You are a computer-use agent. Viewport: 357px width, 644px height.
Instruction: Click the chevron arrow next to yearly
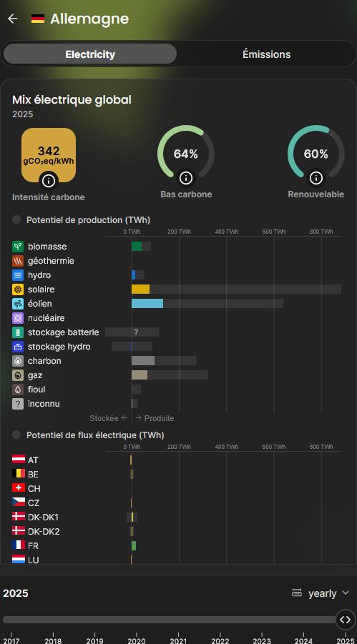click(x=346, y=593)
